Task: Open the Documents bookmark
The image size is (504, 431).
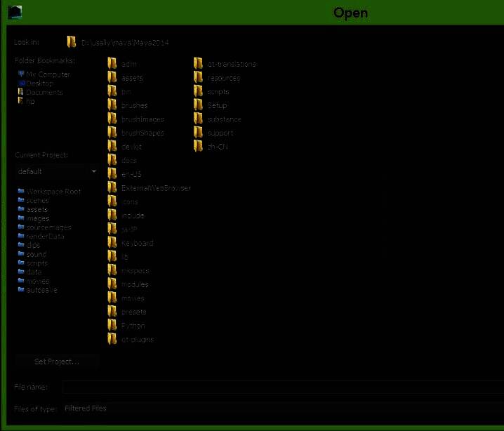Action: [x=44, y=93]
